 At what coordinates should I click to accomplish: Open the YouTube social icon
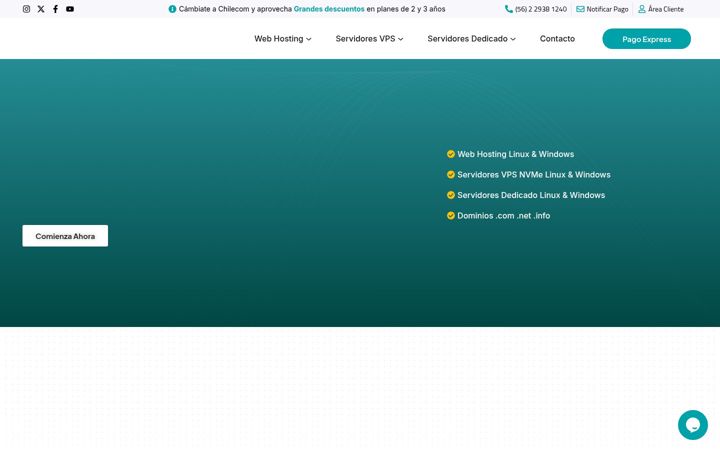(x=70, y=9)
